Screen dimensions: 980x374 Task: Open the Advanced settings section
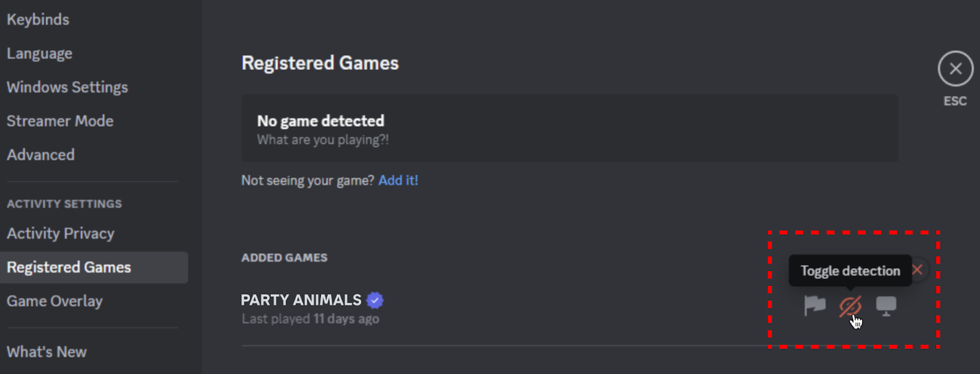tap(41, 155)
